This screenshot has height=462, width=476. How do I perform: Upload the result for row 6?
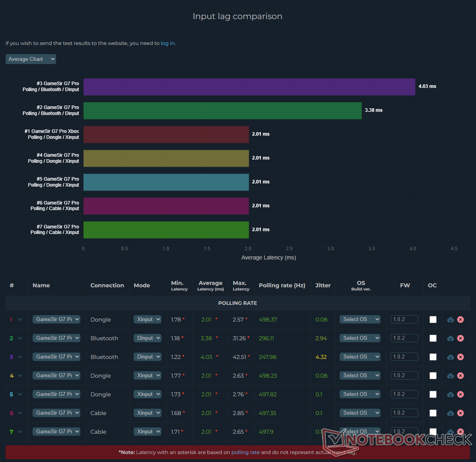coord(451,413)
